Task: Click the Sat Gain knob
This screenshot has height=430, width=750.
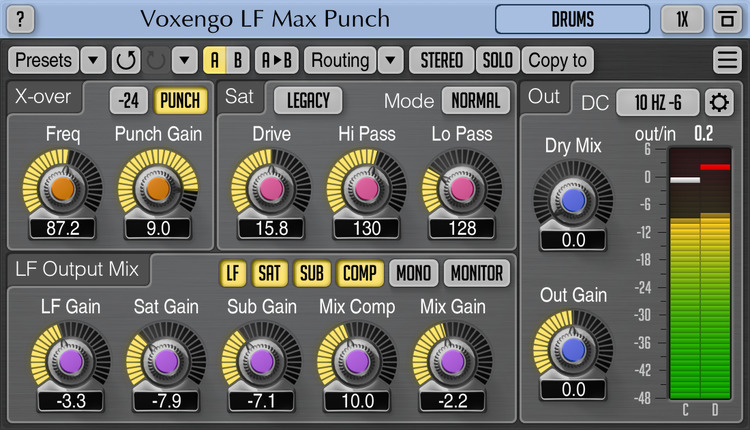Action: 166,361
